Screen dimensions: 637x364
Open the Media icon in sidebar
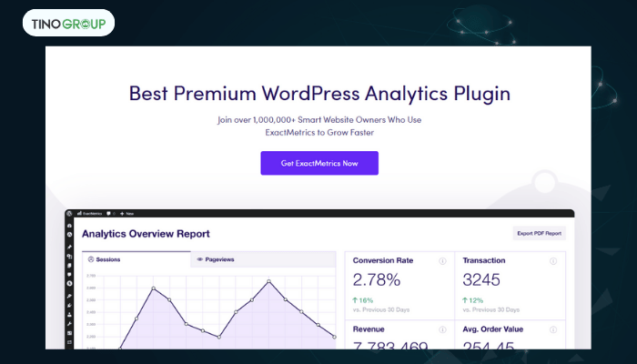[69, 258]
